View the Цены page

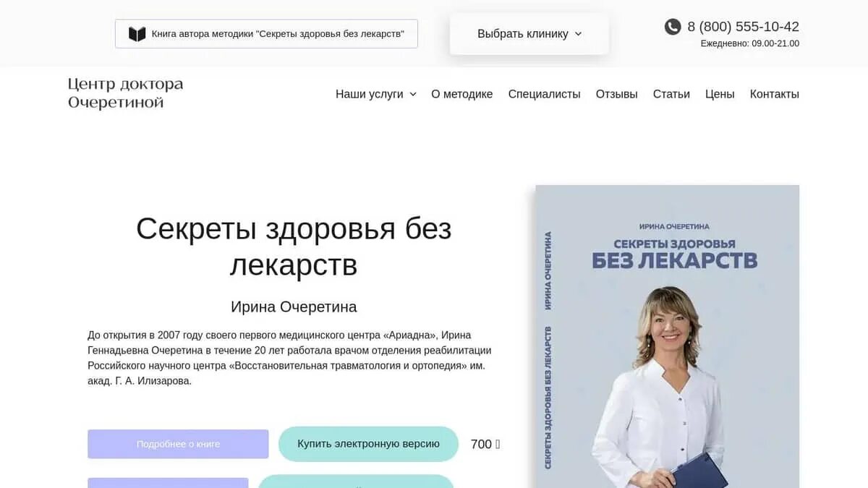tap(720, 94)
